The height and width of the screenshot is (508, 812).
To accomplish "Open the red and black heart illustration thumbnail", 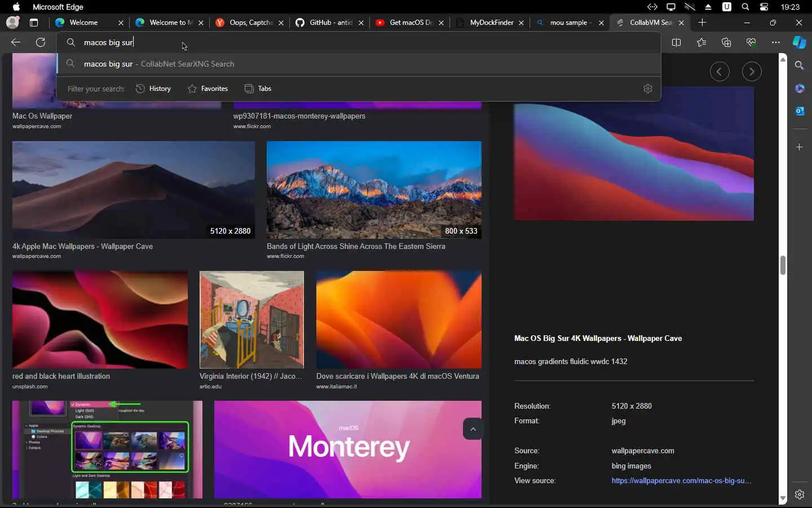I will pyautogui.click(x=100, y=319).
